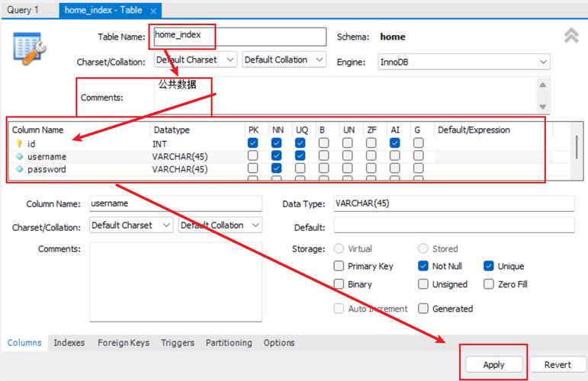588x381 pixels.
Task: Switch to the Query 1 tab
Action: pos(24,11)
